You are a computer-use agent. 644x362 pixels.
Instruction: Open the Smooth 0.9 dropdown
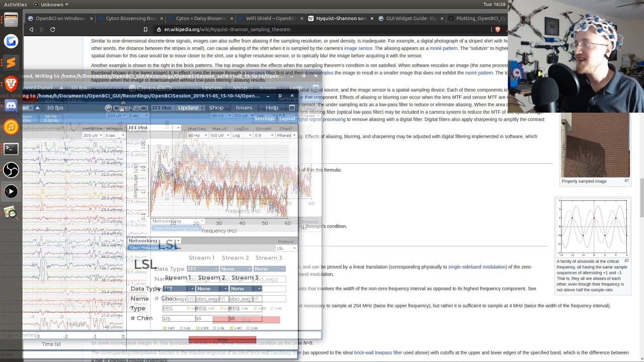pos(264,135)
